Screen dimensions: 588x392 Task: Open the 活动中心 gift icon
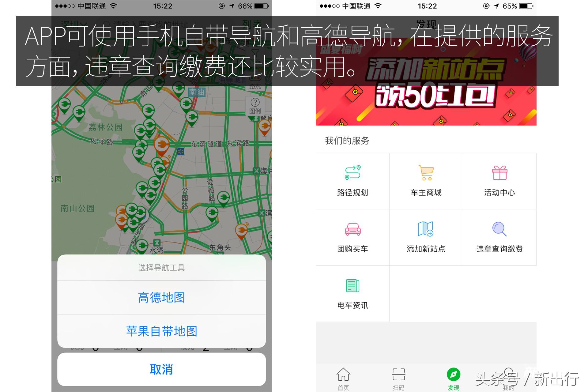coord(499,173)
